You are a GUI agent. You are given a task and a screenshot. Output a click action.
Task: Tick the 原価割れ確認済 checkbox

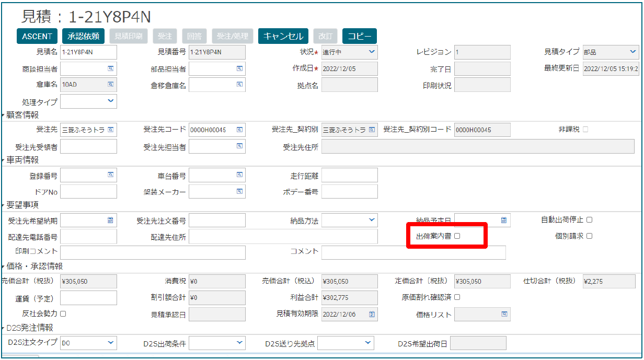point(457,297)
